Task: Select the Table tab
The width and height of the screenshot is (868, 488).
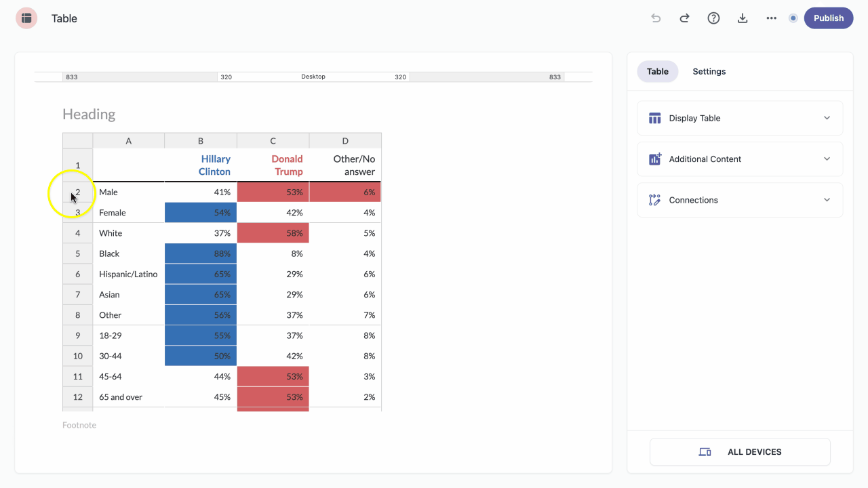Action: pos(658,71)
